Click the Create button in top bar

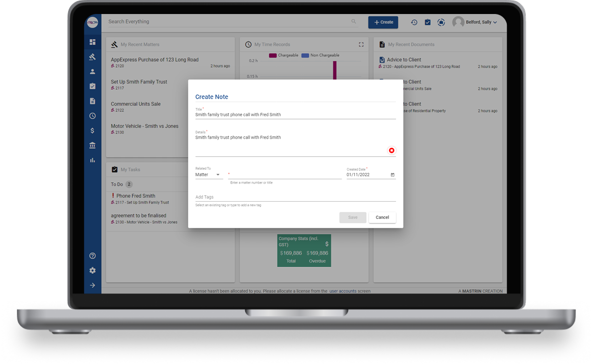(x=383, y=22)
